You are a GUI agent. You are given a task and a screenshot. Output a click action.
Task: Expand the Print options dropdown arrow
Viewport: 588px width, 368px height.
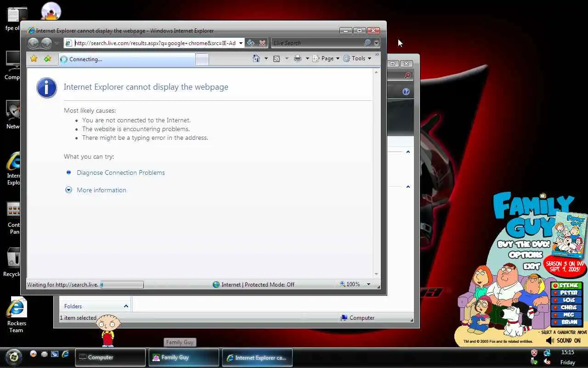coord(307,58)
